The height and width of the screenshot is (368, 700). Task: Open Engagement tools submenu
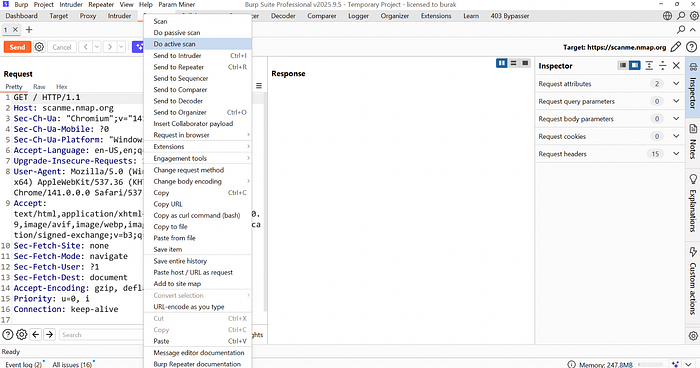click(198, 158)
